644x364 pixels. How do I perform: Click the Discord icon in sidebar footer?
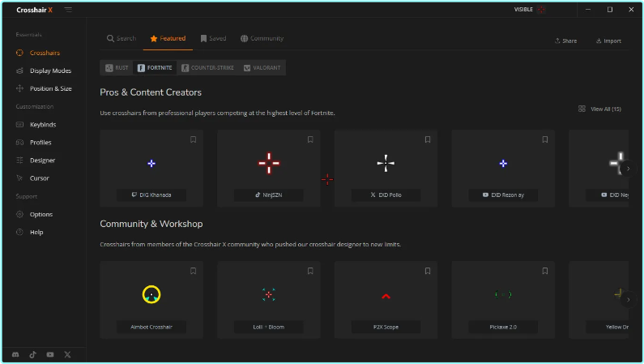coord(16,354)
